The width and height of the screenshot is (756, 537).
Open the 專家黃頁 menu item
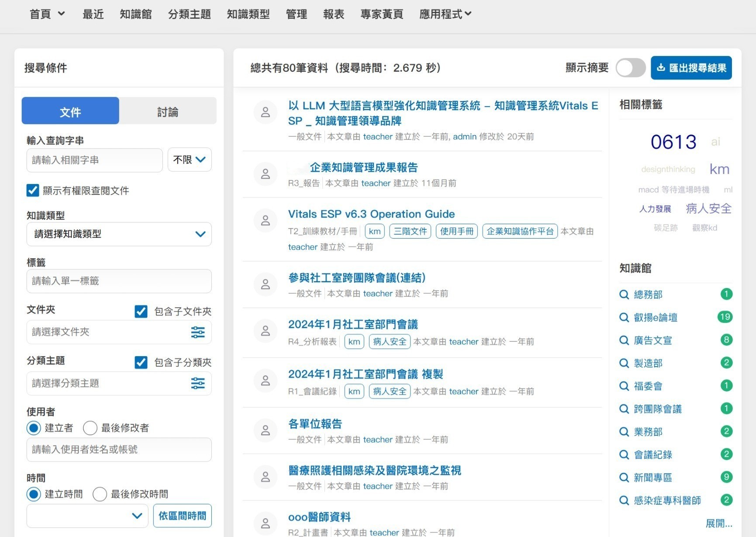pos(382,14)
